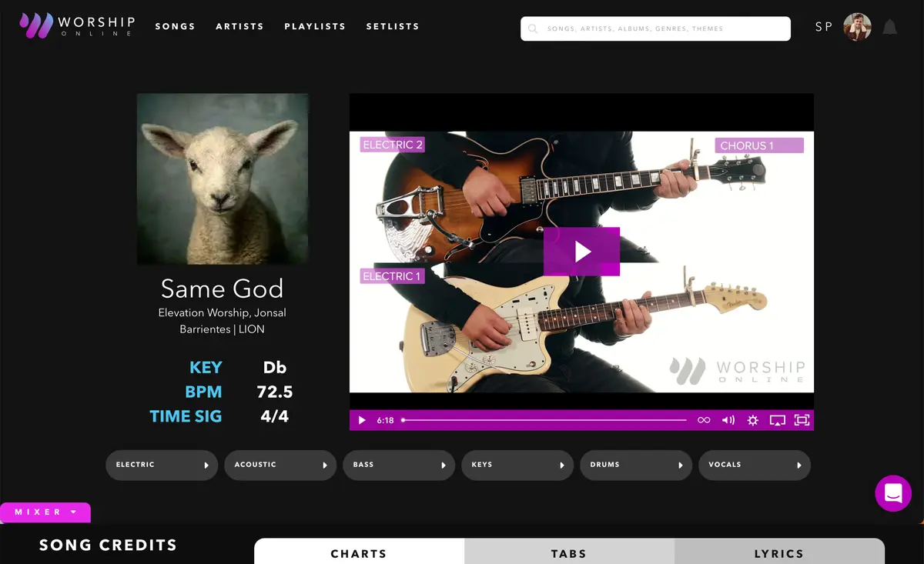Screen dimensions: 924x564
Task: Click the Db key value
Action: tap(275, 367)
